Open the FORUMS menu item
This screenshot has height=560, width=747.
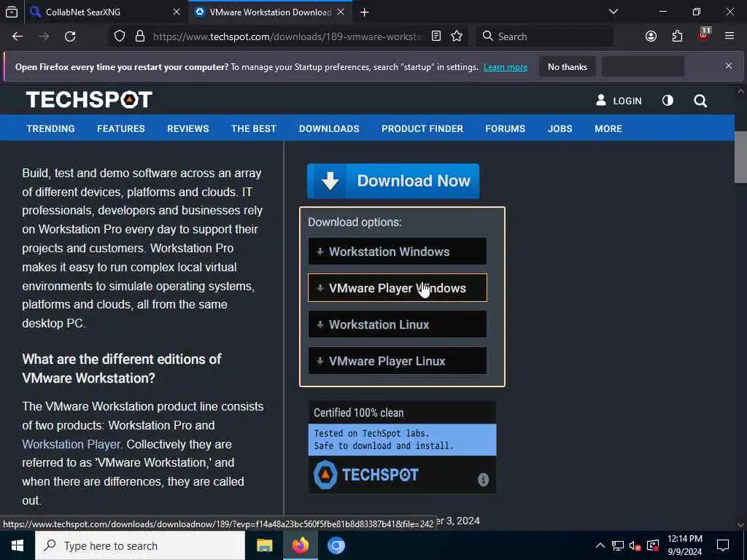point(505,128)
